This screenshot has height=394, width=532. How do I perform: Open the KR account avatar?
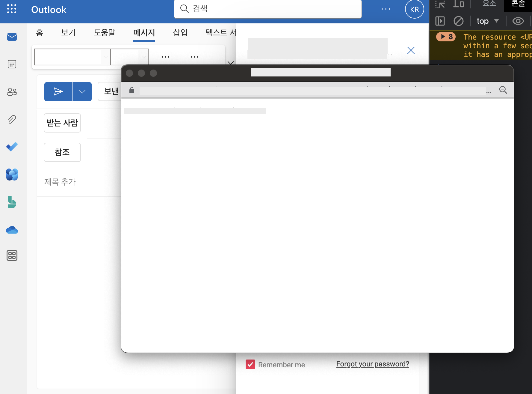click(x=415, y=9)
